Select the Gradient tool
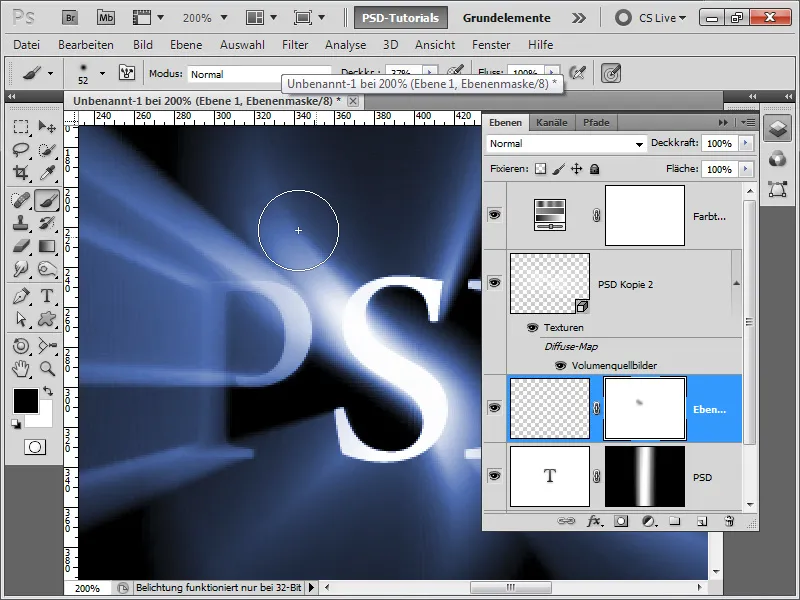800x600 pixels. tap(47, 246)
